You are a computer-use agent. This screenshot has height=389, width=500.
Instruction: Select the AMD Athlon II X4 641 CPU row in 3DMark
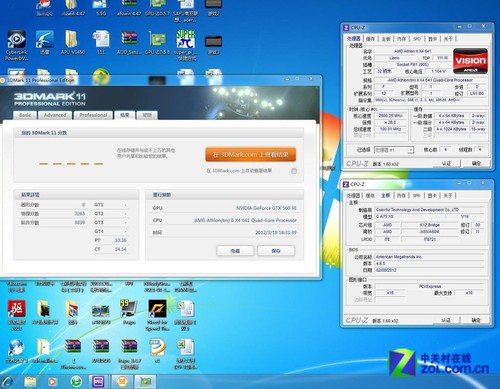[224, 220]
